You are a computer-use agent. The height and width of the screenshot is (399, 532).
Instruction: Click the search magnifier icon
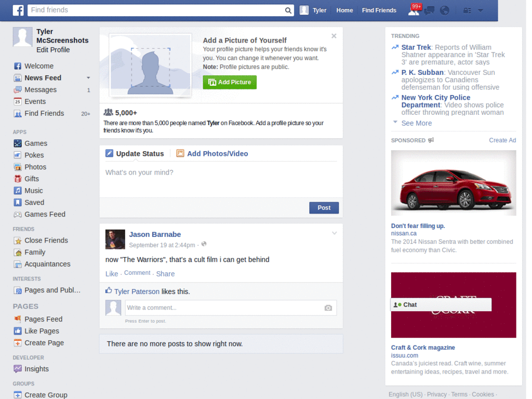(x=288, y=10)
